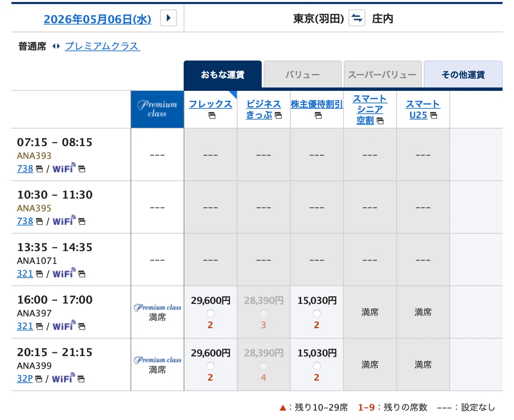The height and width of the screenshot is (420, 514).
Task: Open WiFi info popup icon for ANA399
Action: click(82, 379)
